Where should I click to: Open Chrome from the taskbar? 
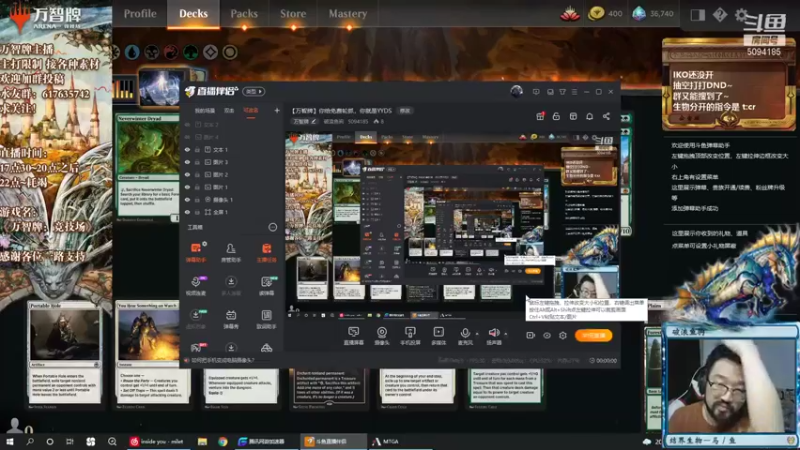[x=222, y=441]
